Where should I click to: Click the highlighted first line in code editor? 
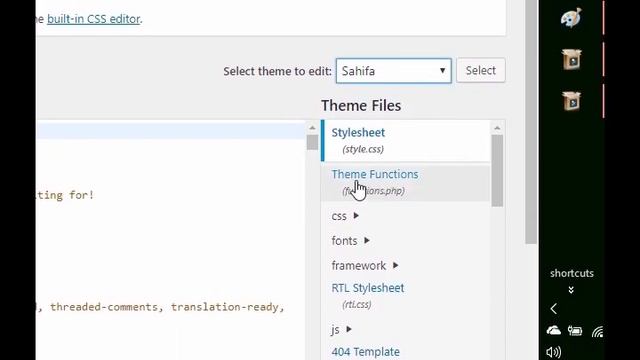pos(171,131)
